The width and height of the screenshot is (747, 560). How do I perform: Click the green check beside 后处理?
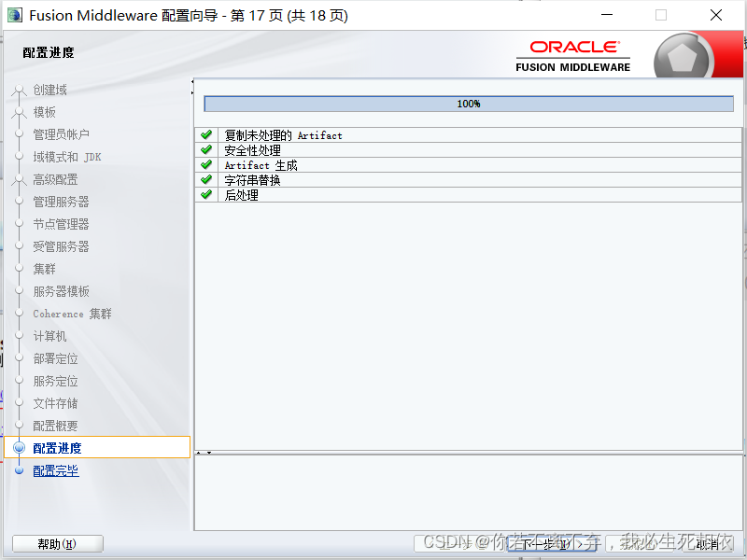tap(206, 194)
